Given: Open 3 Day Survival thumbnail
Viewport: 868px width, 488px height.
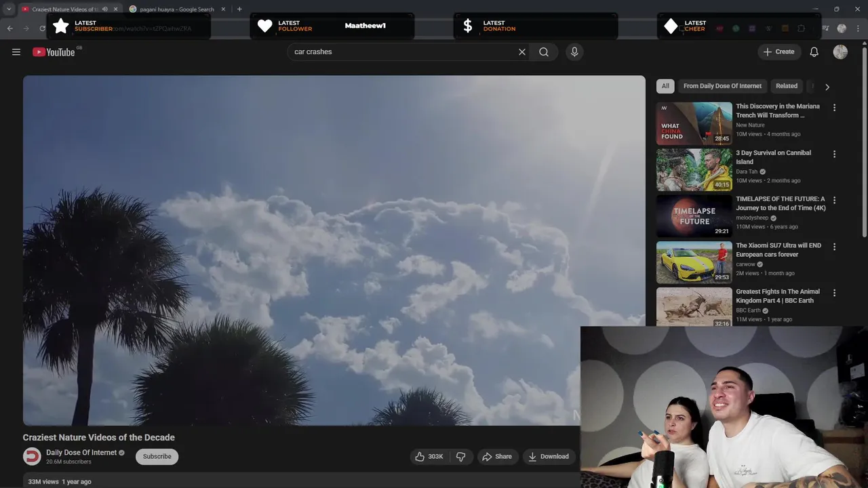Looking at the screenshot, I should click(694, 169).
